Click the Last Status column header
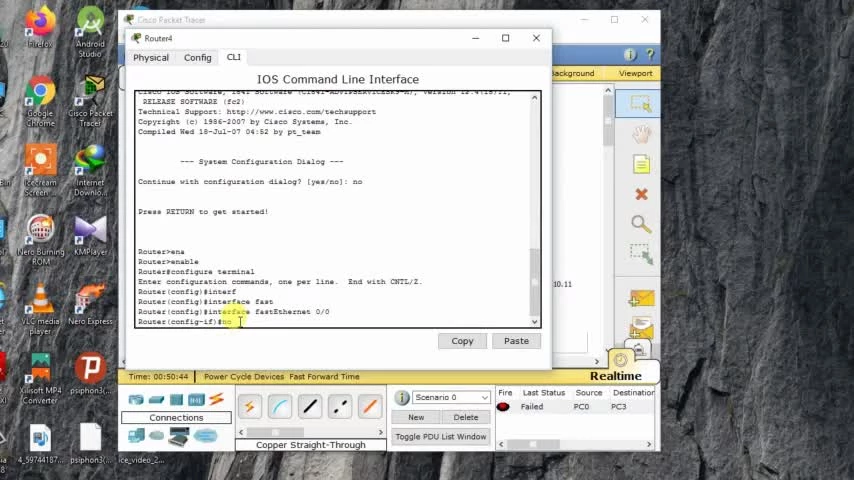The image size is (854, 480). (x=544, y=393)
